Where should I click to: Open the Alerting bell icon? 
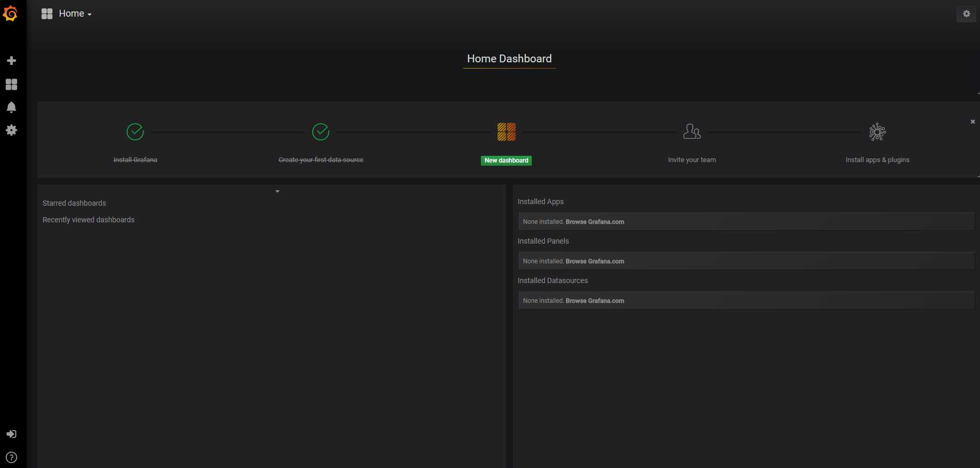click(x=11, y=107)
